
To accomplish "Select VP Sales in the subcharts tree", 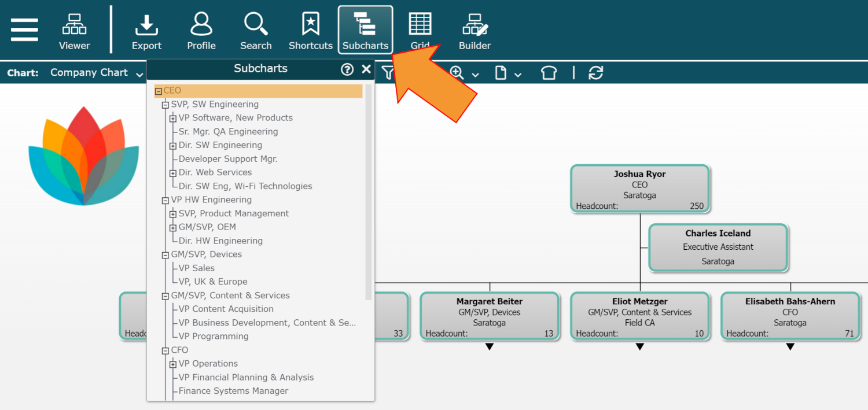I will tap(196, 268).
